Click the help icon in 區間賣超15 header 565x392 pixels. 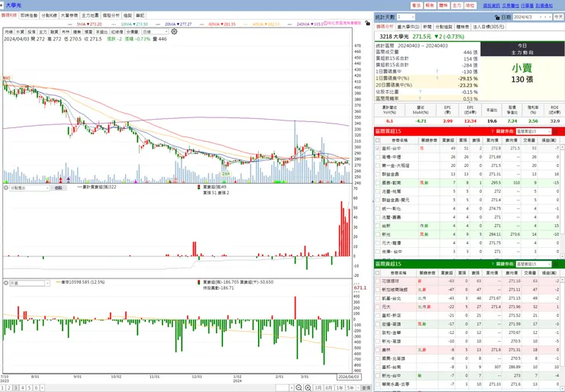point(492,264)
